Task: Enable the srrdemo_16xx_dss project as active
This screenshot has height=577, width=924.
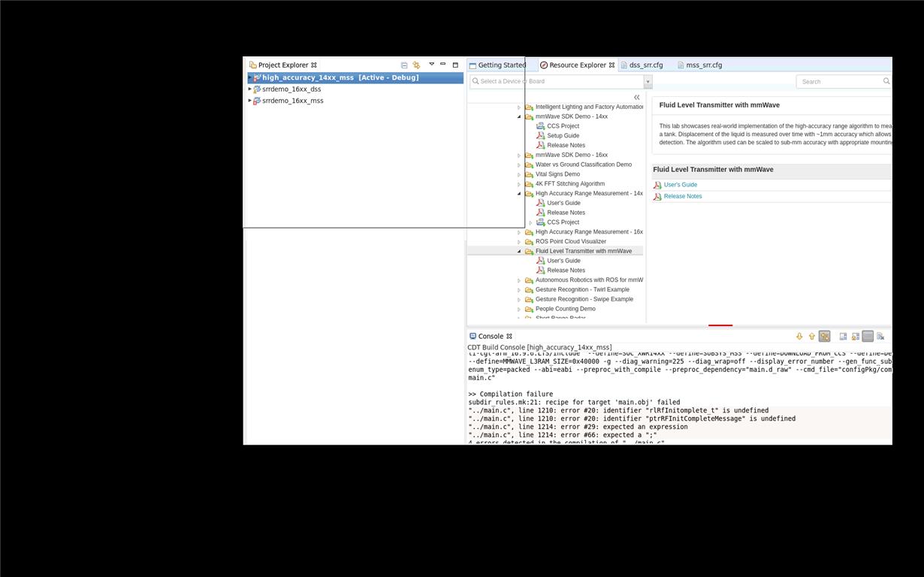Action: click(291, 89)
